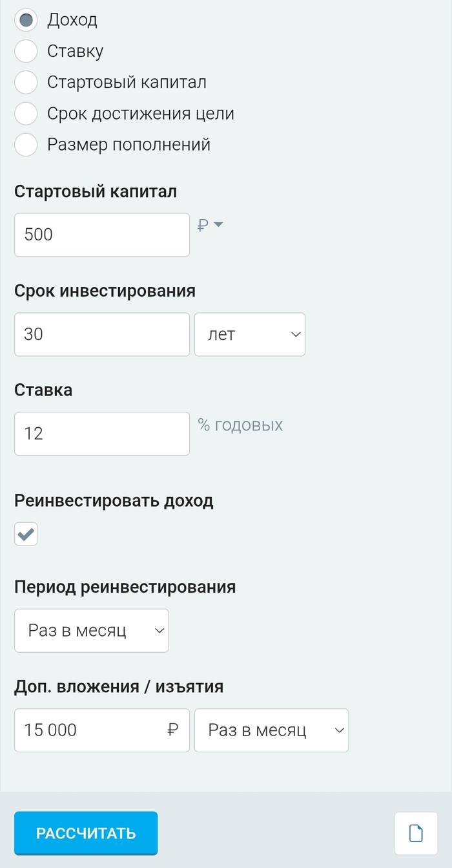Click the Реинвестировать доход label
452x868 pixels.
pyautogui.click(x=114, y=501)
